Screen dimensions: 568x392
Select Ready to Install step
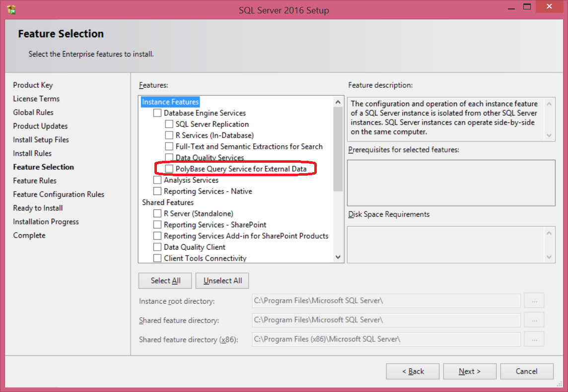click(38, 208)
